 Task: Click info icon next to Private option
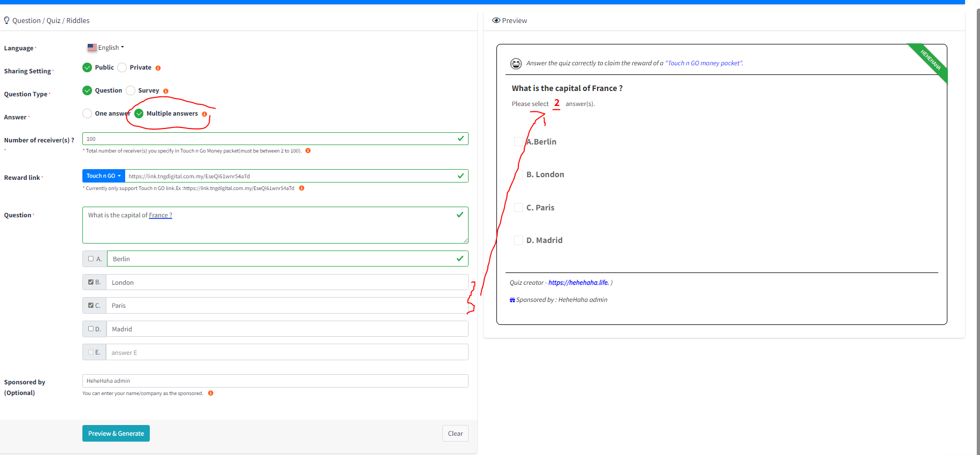click(x=158, y=68)
